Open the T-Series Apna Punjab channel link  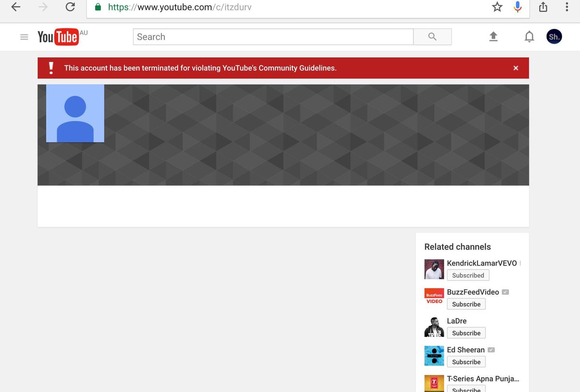click(x=483, y=378)
